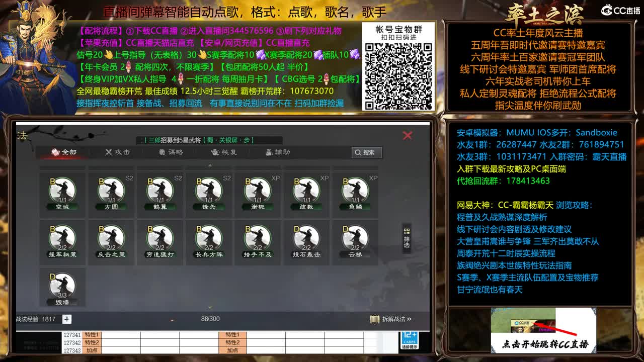Click cell 127342 in the spreadsheet
Image resolution: width=644 pixels, height=362 pixels.
click(72, 343)
